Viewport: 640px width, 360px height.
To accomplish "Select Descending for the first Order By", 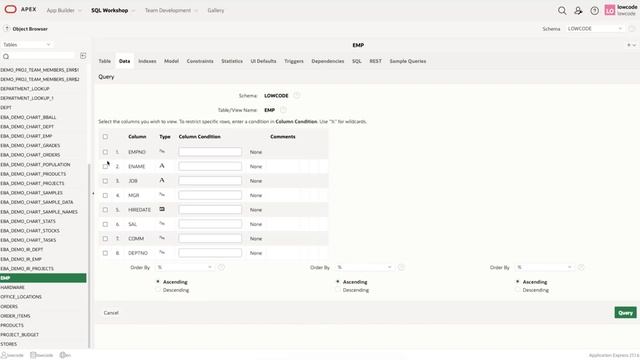I will [158, 290].
